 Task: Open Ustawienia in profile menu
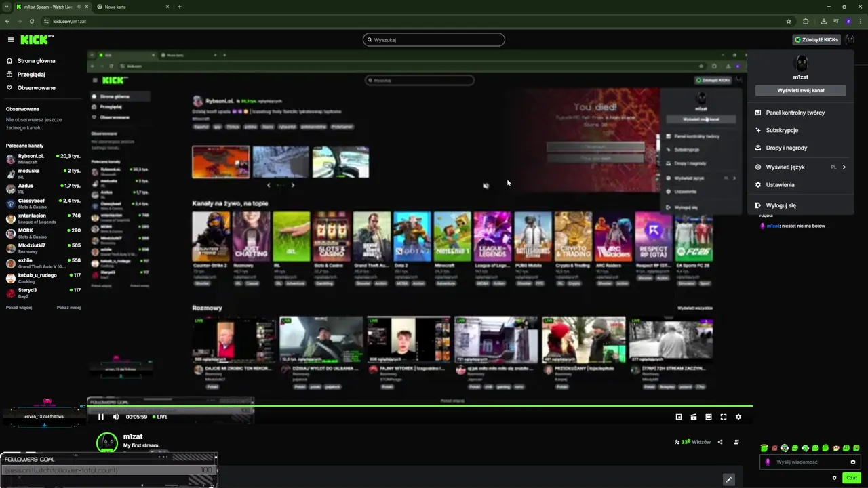pos(801,184)
